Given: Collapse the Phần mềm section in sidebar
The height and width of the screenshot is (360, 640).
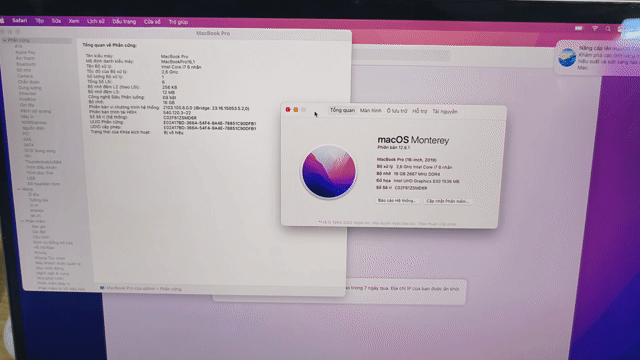Looking at the screenshot, I should click(22, 221).
